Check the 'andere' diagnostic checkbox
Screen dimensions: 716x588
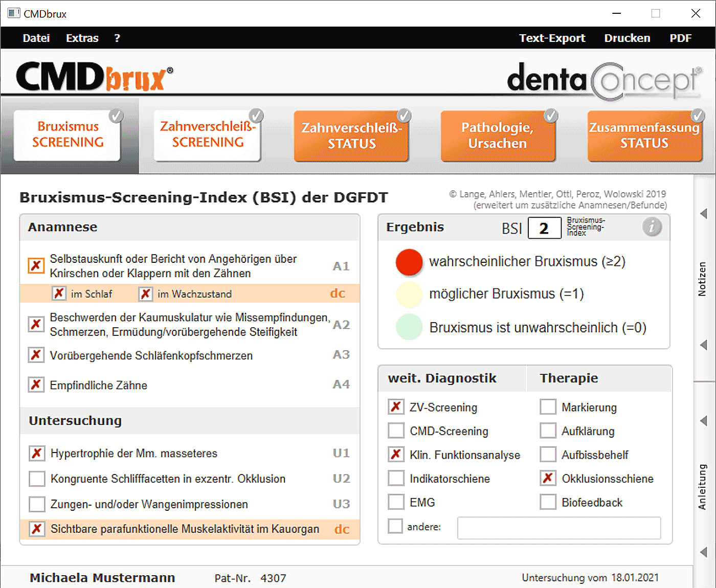pyautogui.click(x=395, y=526)
